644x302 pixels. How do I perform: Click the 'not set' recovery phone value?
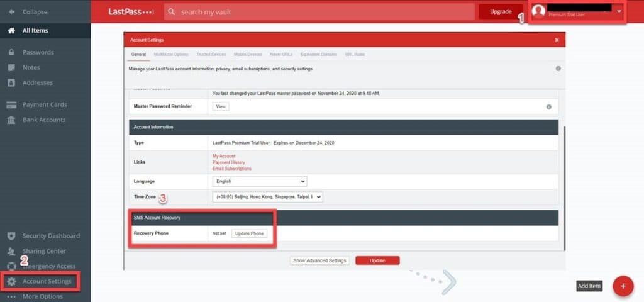tap(219, 233)
